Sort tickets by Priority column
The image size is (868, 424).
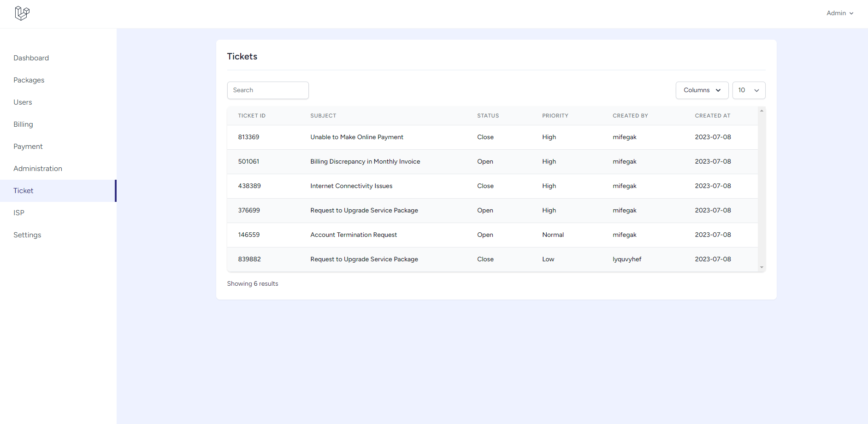(555, 115)
